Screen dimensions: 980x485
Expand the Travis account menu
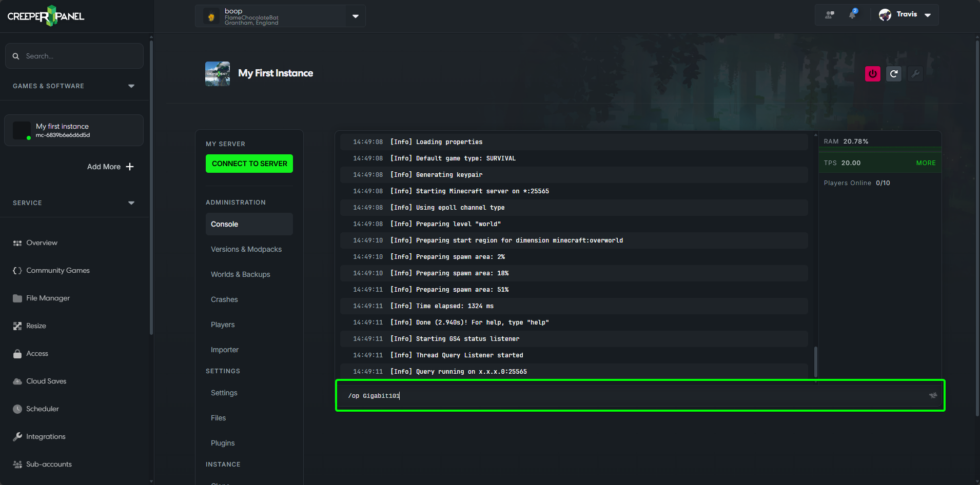pyautogui.click(x=927, y=14)
